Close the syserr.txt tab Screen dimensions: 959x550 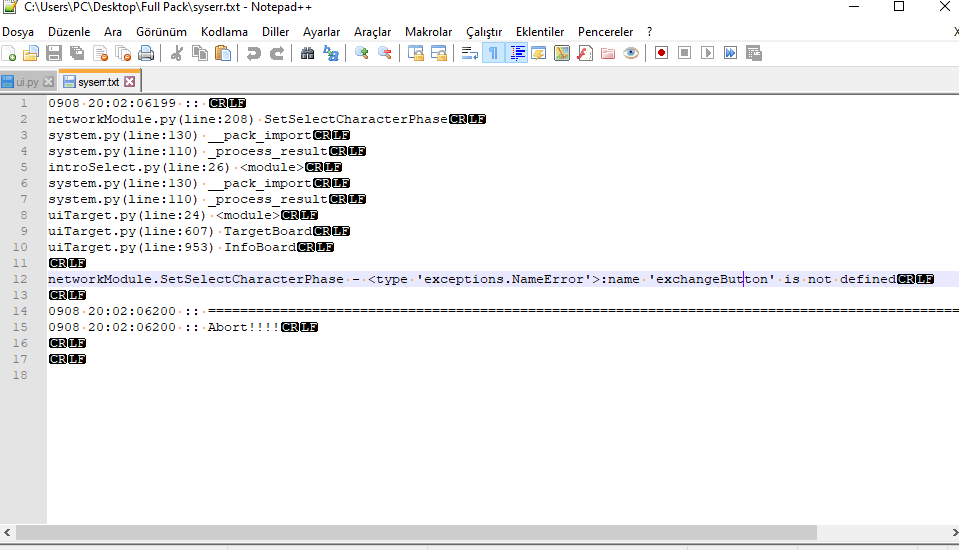130,81
